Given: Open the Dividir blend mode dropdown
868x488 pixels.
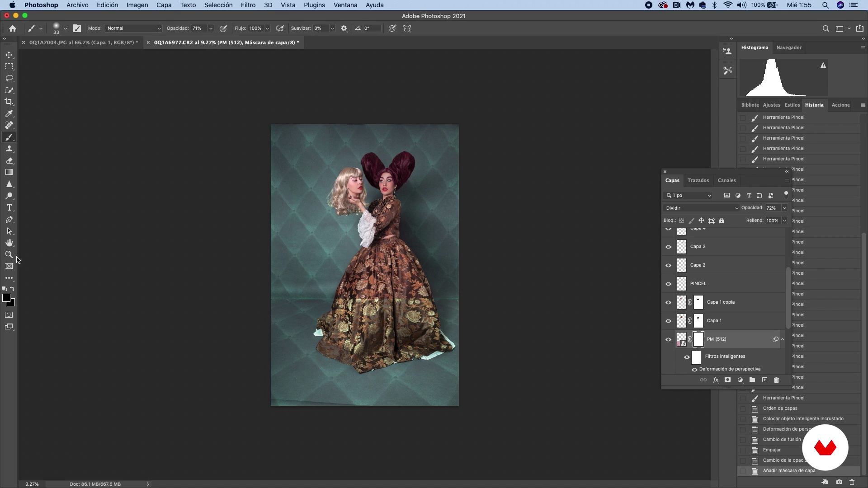Looking at the screenshot, I should (x=701, y=208).
